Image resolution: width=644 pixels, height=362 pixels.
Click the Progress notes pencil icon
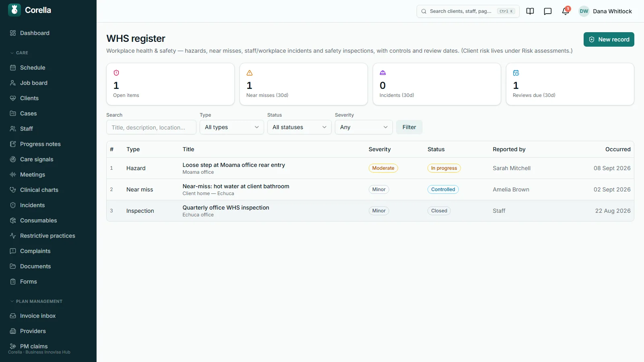pos(13,144)
